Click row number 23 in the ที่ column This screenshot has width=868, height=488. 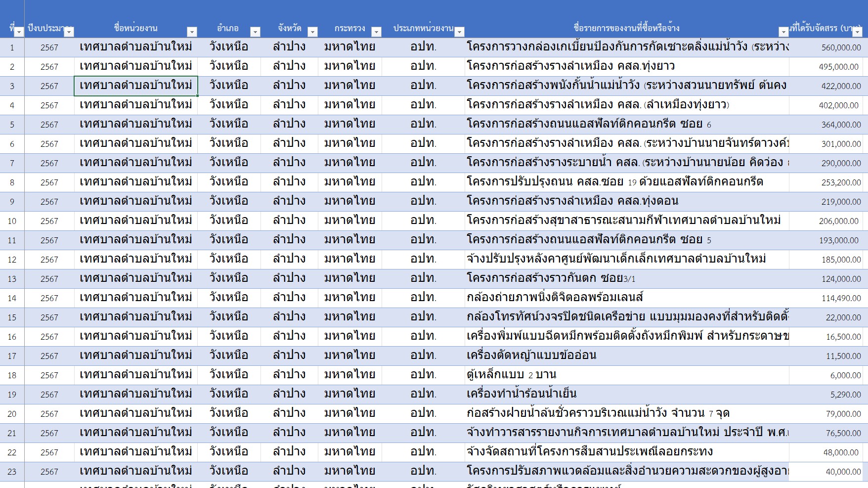(x=12, y=472)
